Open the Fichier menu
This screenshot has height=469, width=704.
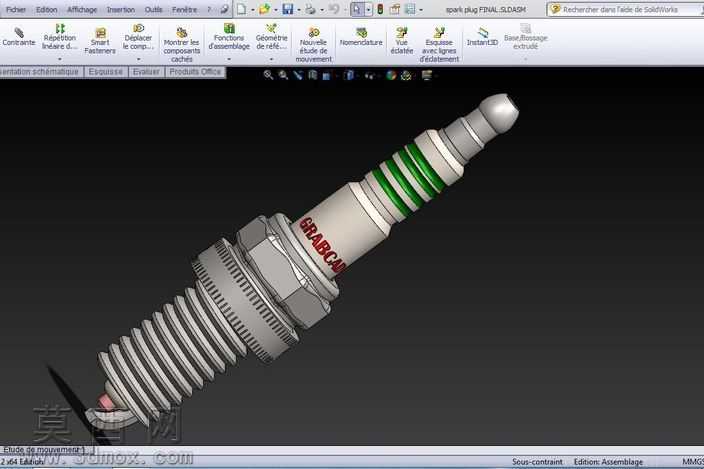point(16,9)
